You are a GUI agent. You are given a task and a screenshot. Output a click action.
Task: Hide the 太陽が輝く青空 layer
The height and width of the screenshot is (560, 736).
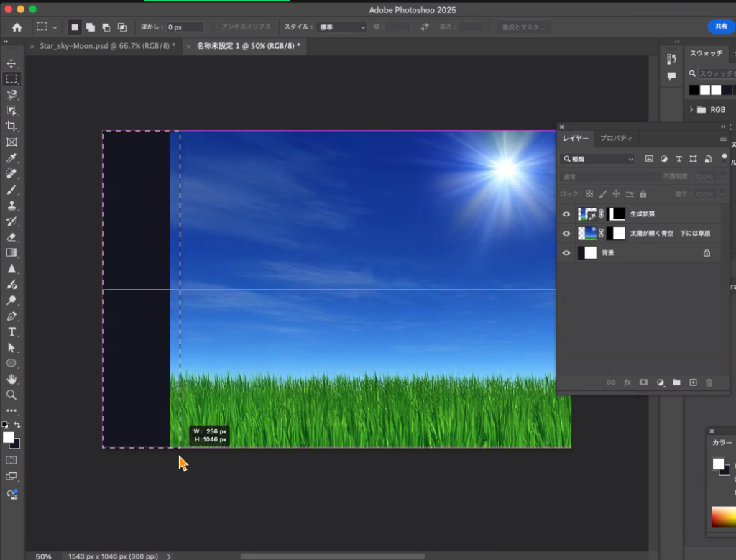[566, 234]
